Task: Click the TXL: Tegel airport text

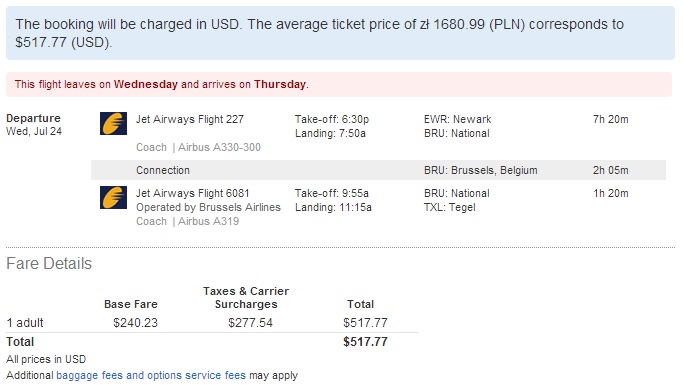Action: coord(450,207)
